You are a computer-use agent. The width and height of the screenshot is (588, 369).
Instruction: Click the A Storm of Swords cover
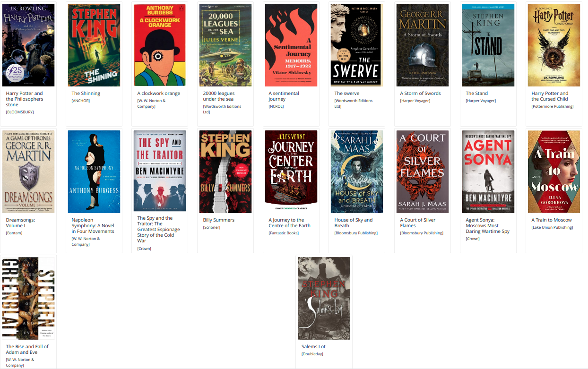[423, 45]
